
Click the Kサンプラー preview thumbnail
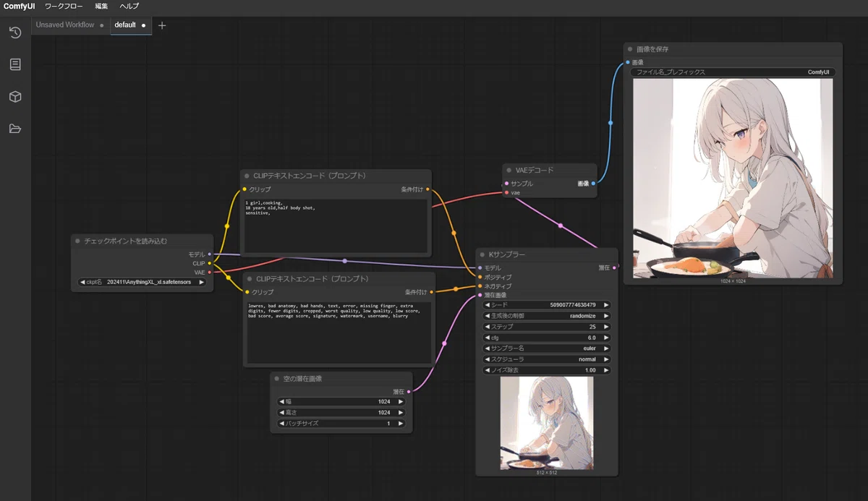(547, 423)
